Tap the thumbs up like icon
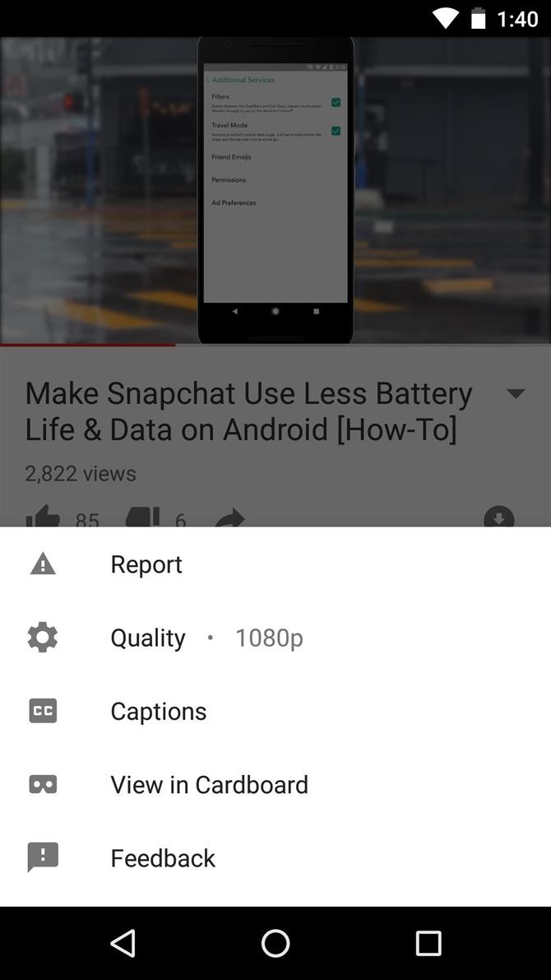 [x=43, y=518]
